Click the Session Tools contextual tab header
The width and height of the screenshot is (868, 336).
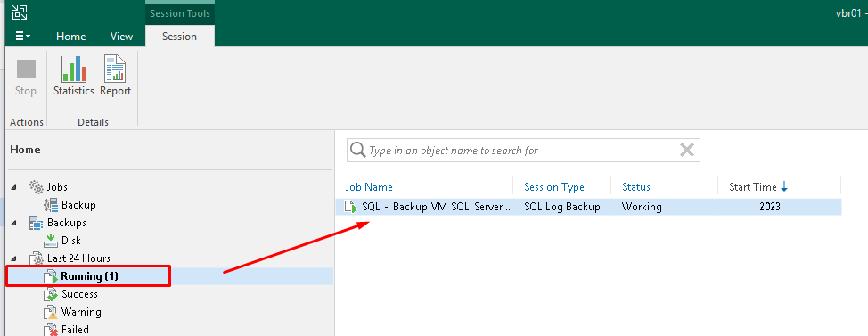point(180,13)
